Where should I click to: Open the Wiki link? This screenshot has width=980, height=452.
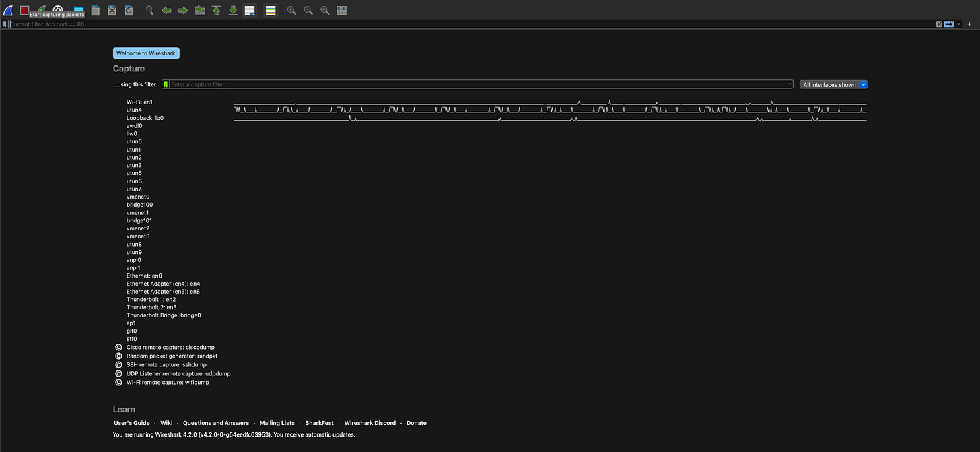[x=166, y=423]
